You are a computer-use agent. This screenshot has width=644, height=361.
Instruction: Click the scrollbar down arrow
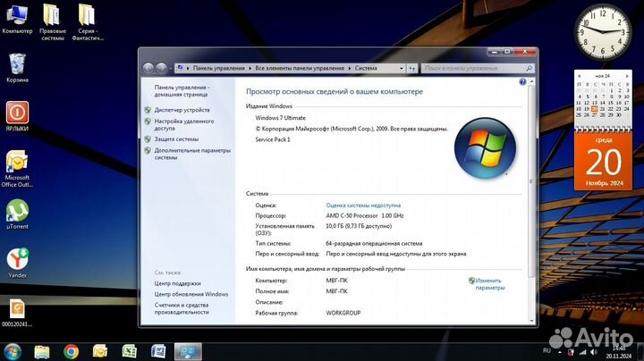[x=531, y=321]
